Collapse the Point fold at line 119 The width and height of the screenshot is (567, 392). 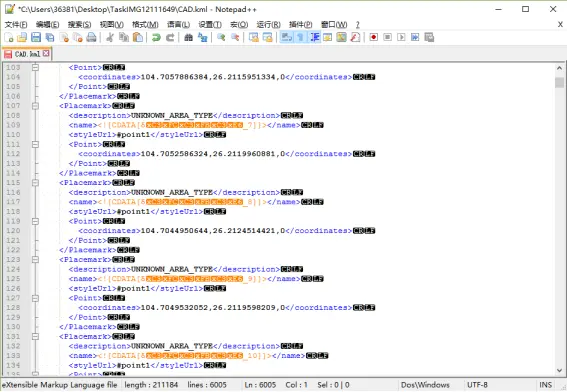[x=35, y=221]
